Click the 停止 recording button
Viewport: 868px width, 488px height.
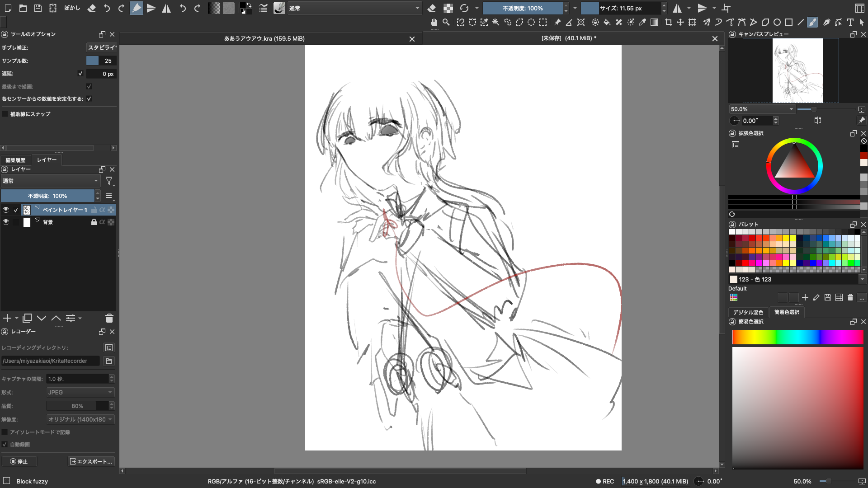[x=19, y=461]
